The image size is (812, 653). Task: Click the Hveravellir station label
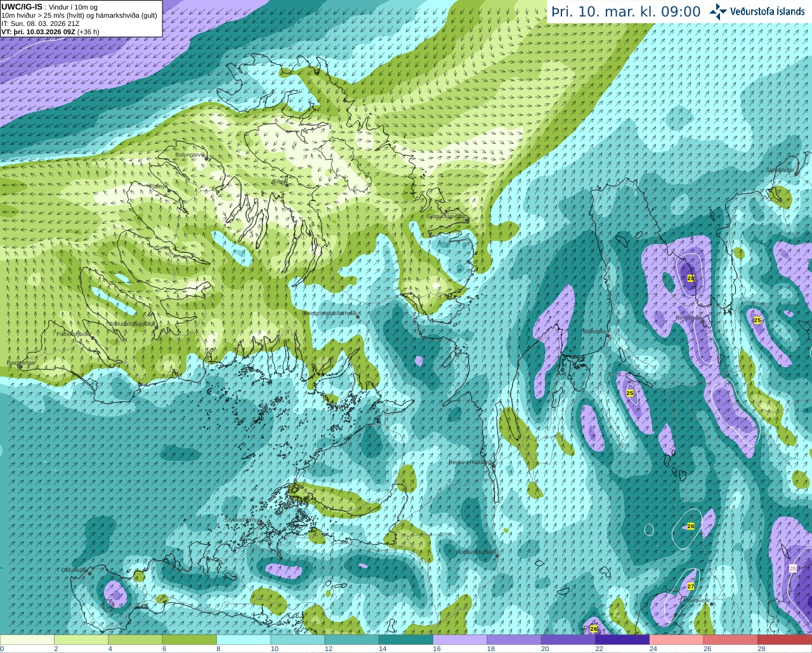click(696, 600)
